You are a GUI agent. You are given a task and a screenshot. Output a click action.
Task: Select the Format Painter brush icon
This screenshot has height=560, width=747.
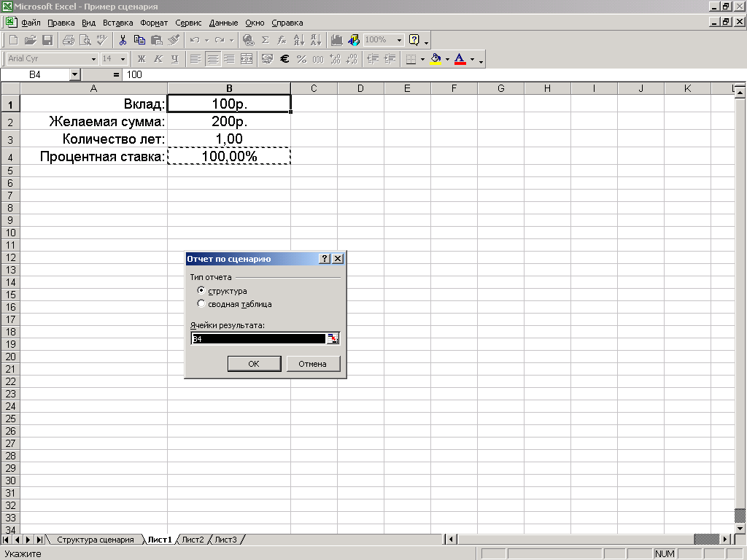click(x=174, y=40)
